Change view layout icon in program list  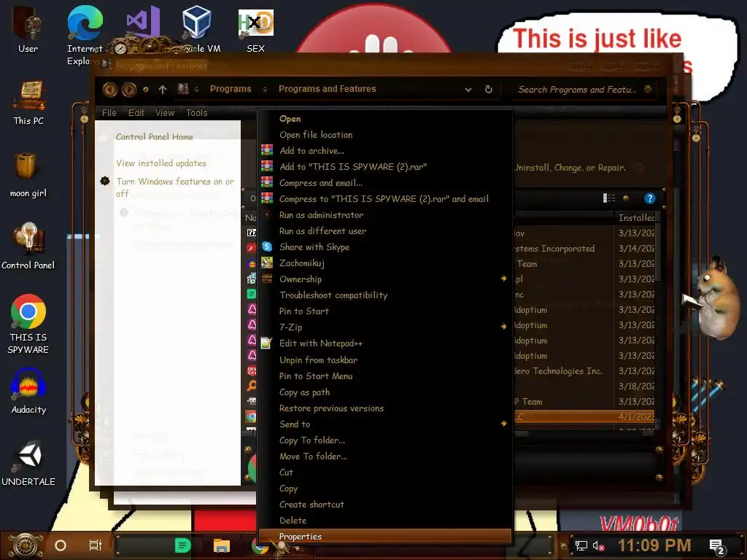[609, 198]
